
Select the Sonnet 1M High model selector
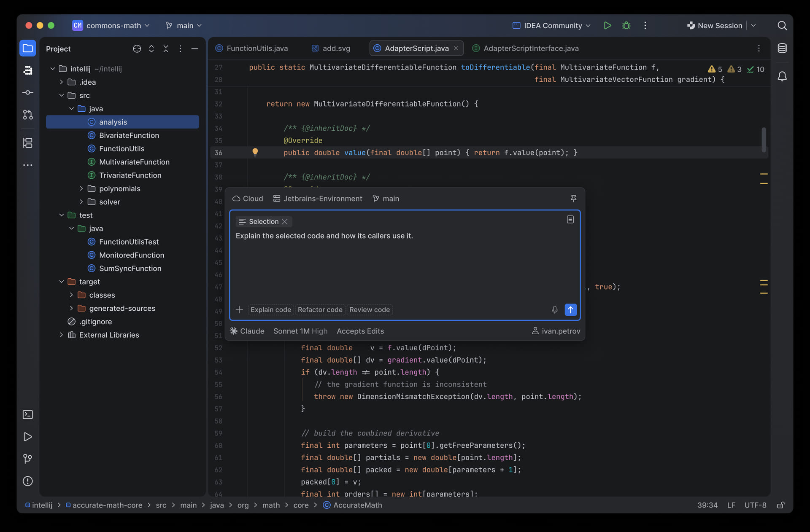(300, 331)
